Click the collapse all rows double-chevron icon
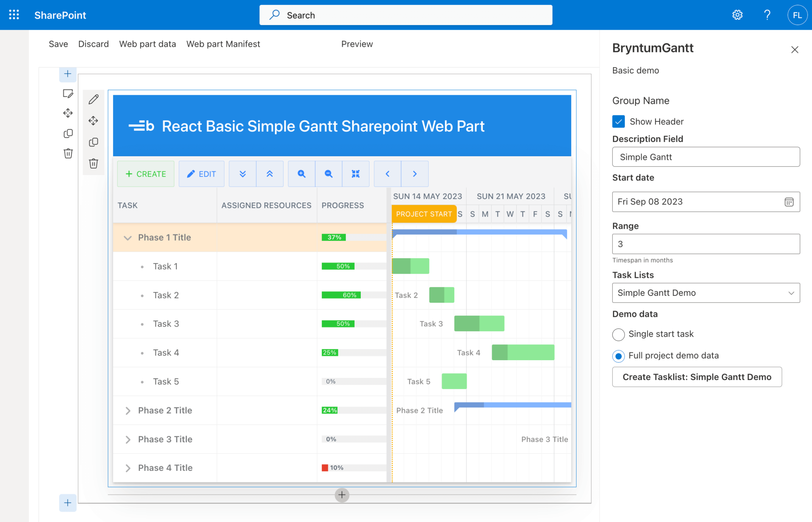 pyautogui.click(x=270, y=174)
